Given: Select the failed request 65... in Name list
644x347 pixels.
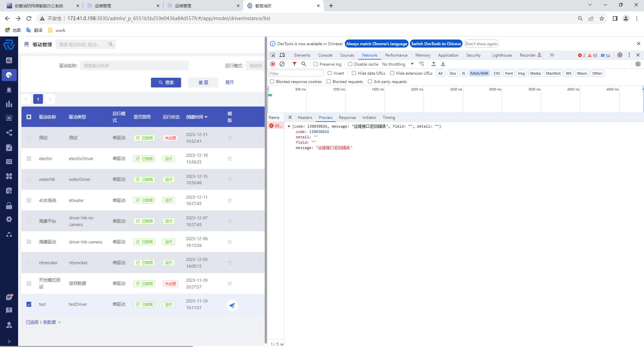Looking at the screenshot, I should click(276, 126).
